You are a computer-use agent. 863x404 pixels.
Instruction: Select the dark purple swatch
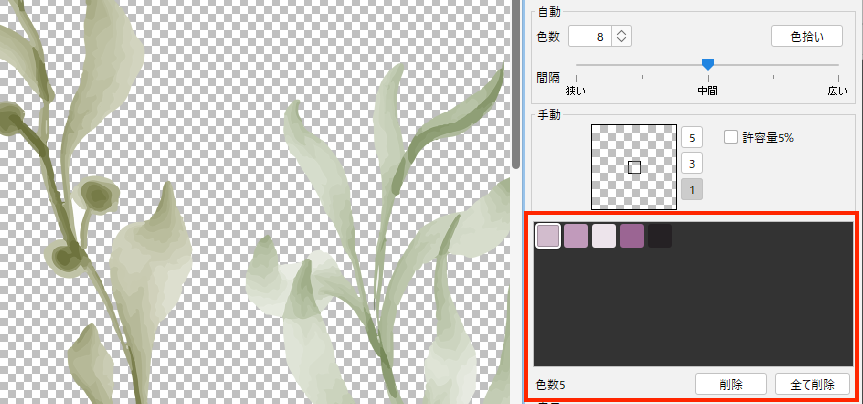[x=632, y=236]
